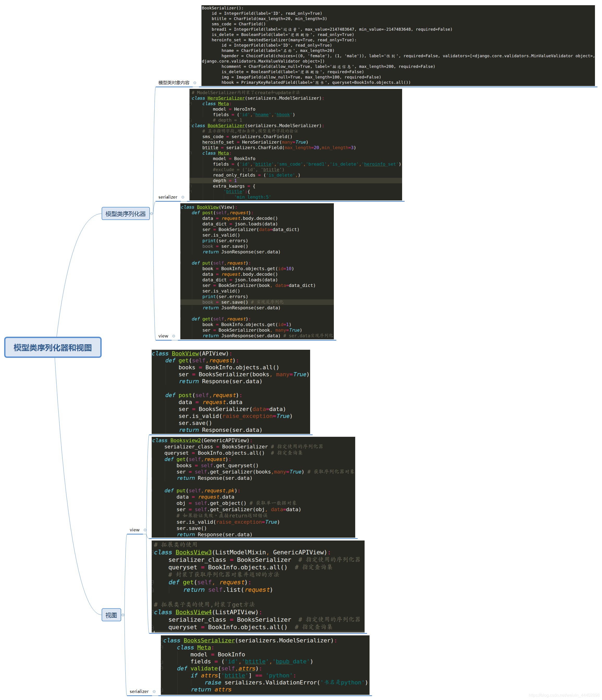Select the 模型类序列化器 branch node

click(126, 213)
